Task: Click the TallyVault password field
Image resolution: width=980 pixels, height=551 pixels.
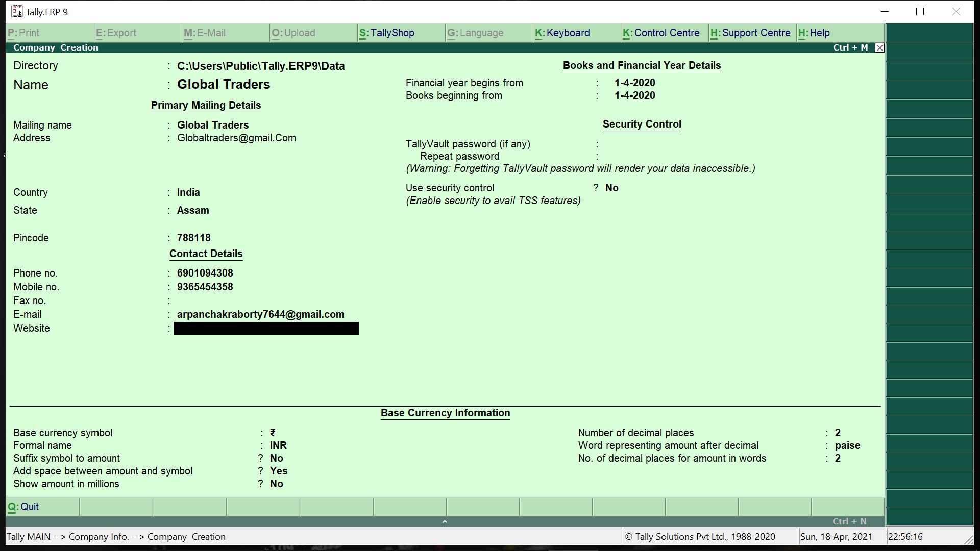Action: click(679, 144)
